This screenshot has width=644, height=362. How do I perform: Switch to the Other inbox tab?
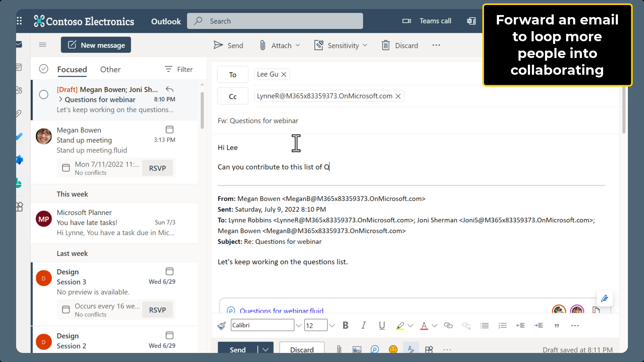[110, 69]
